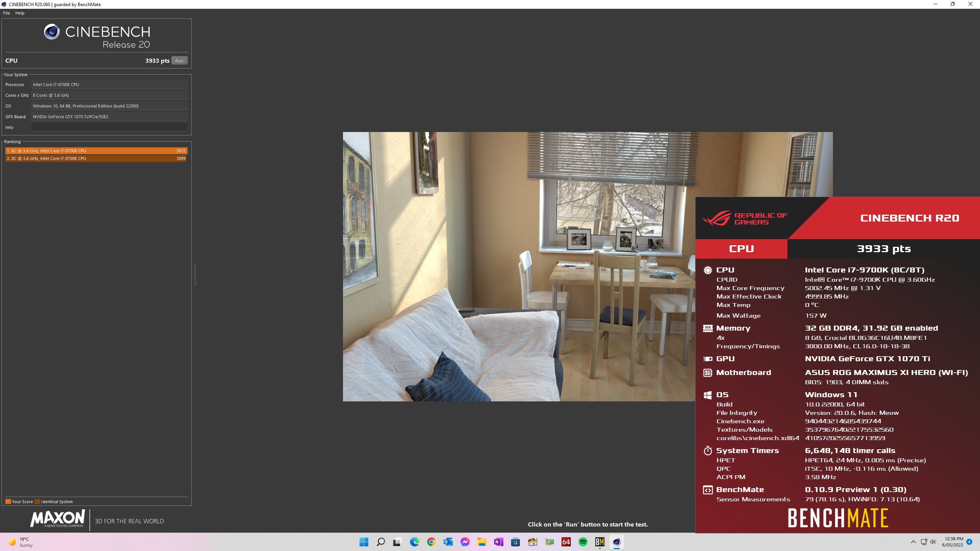Open Messenger from taskbar
The image size is (980, 551).
click(x=465, y=542)
